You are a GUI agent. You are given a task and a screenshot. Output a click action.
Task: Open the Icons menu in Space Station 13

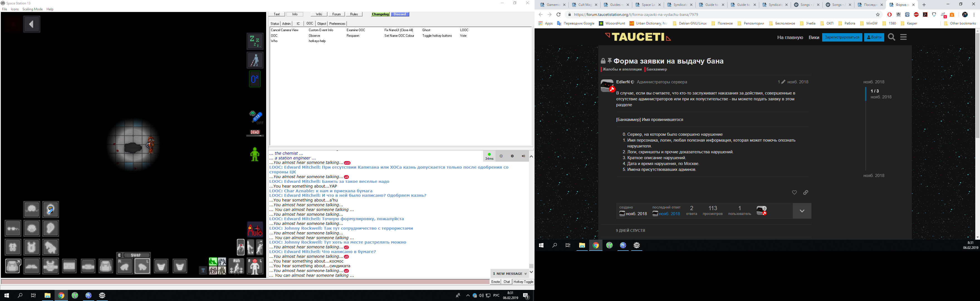(15, 9)
